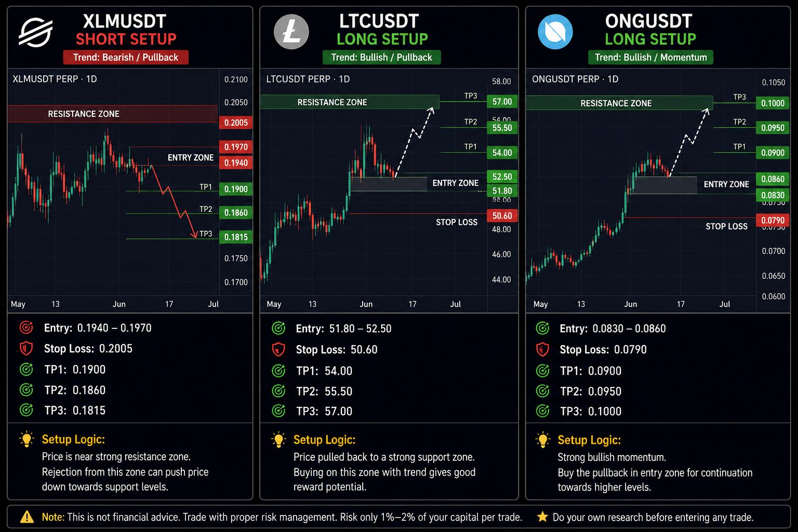
Task: Click "XLMUSDT PERP · 1D" chart label
Action: click(55, 79)
